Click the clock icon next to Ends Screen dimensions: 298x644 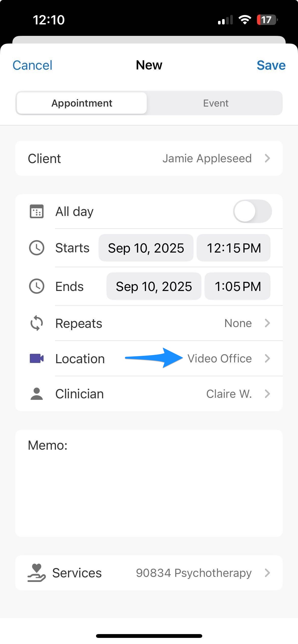[x=36, y=286]
